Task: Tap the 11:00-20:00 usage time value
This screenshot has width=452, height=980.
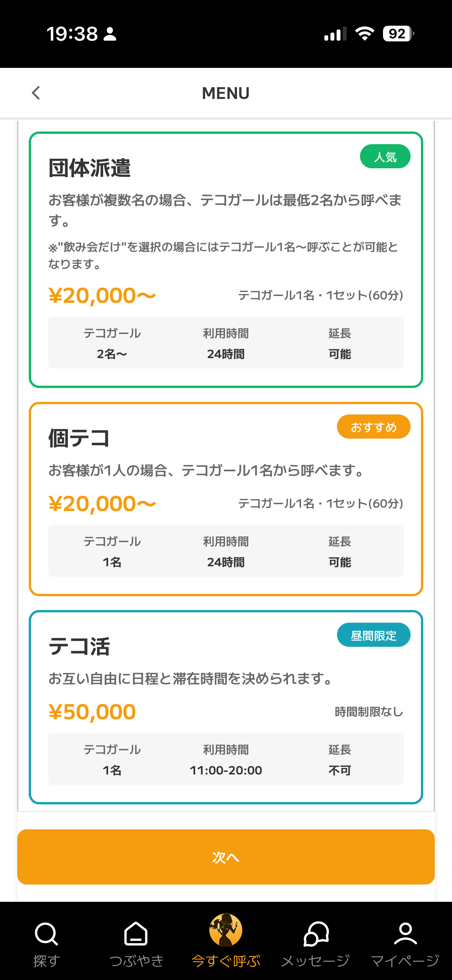Action: click(226, 770)
